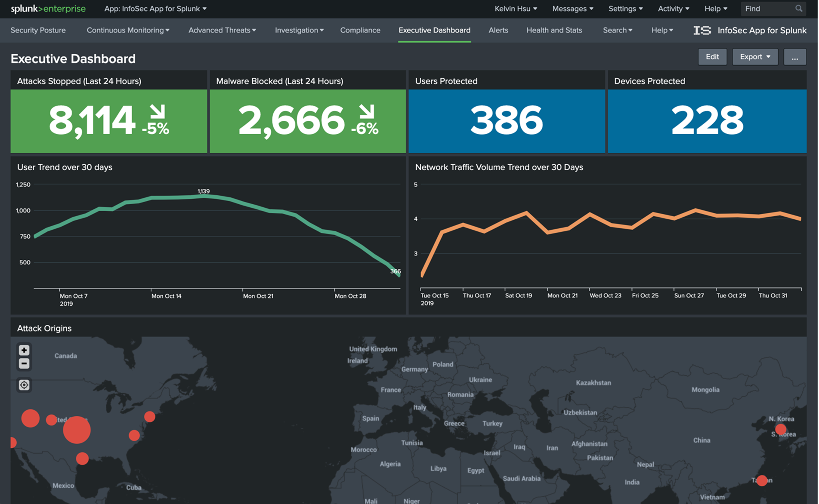Image resolution: width=819 pixels, height=504 pixels.
Task: Click the Sat Oct 19 axis label
Action: 519,295
